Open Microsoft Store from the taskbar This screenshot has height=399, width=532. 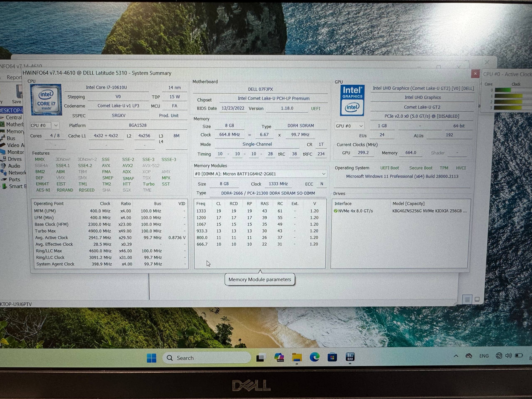click(332, 357)
